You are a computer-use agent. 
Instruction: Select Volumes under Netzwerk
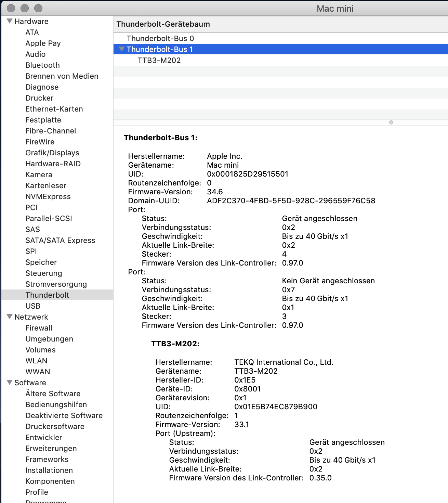click(41, 350)
